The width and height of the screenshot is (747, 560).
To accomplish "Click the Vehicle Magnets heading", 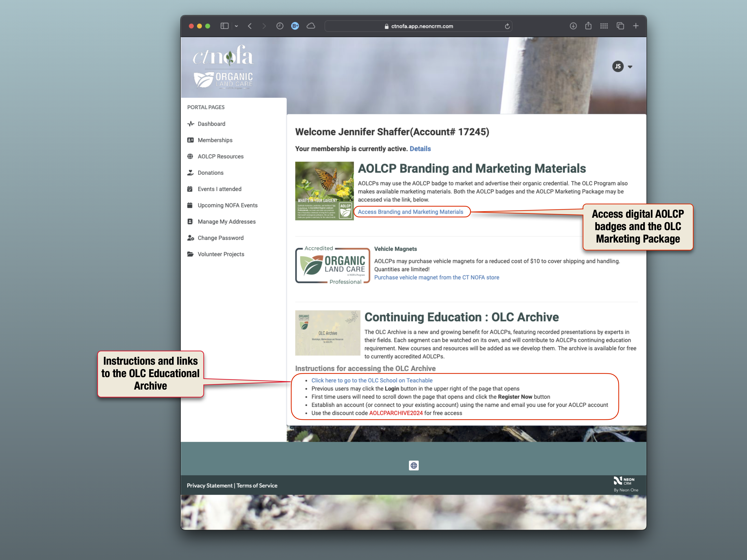I will (395, 249).
